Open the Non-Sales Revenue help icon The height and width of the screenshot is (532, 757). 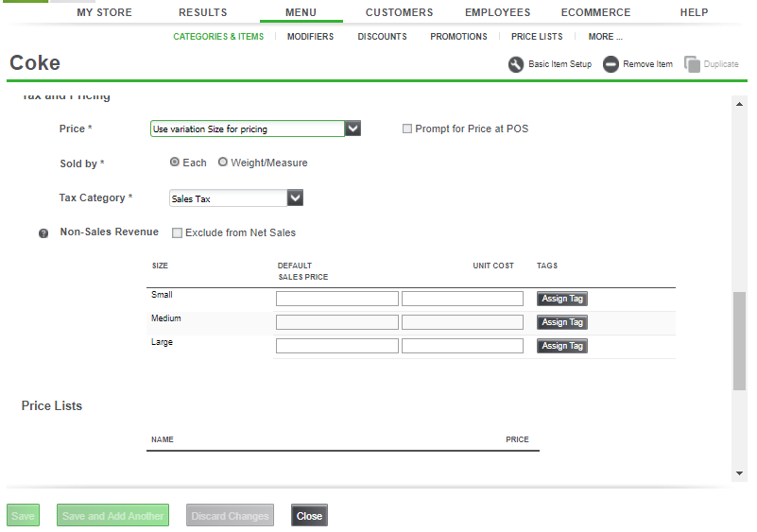coord(43,233)
